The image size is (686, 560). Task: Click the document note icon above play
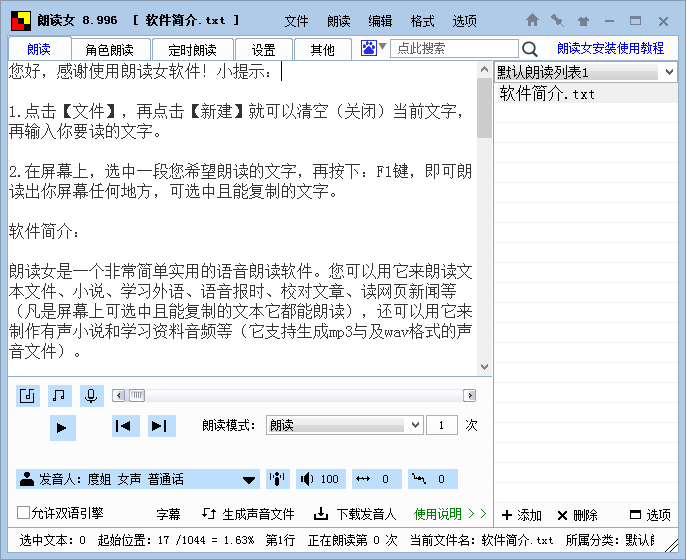(x=28, y=396)
